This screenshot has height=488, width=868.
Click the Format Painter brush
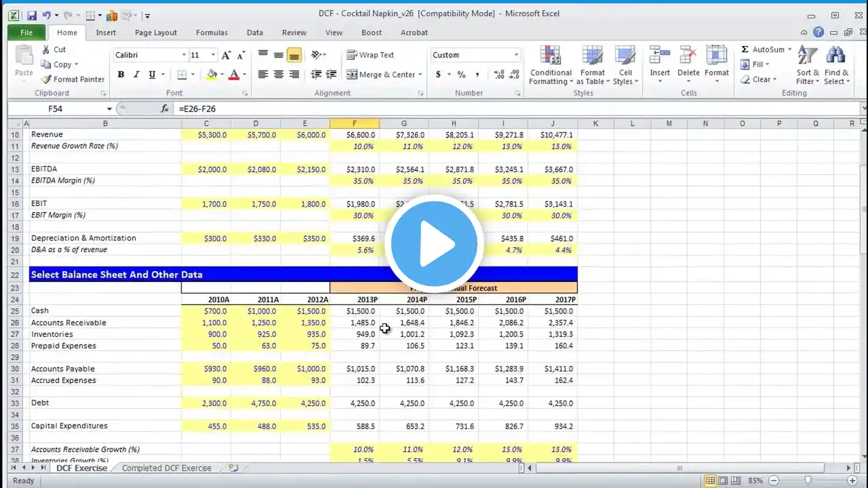pos(46,79)
